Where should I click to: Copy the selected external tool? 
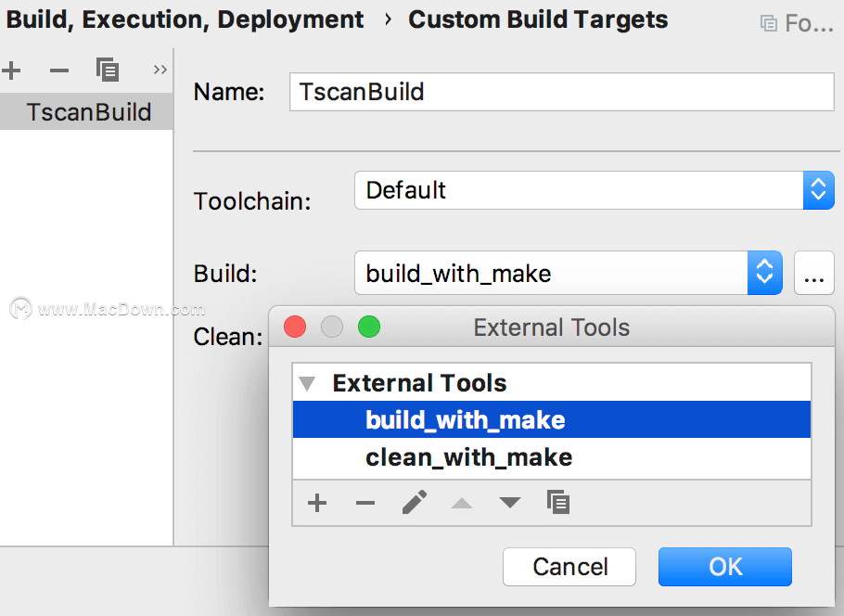557,502
